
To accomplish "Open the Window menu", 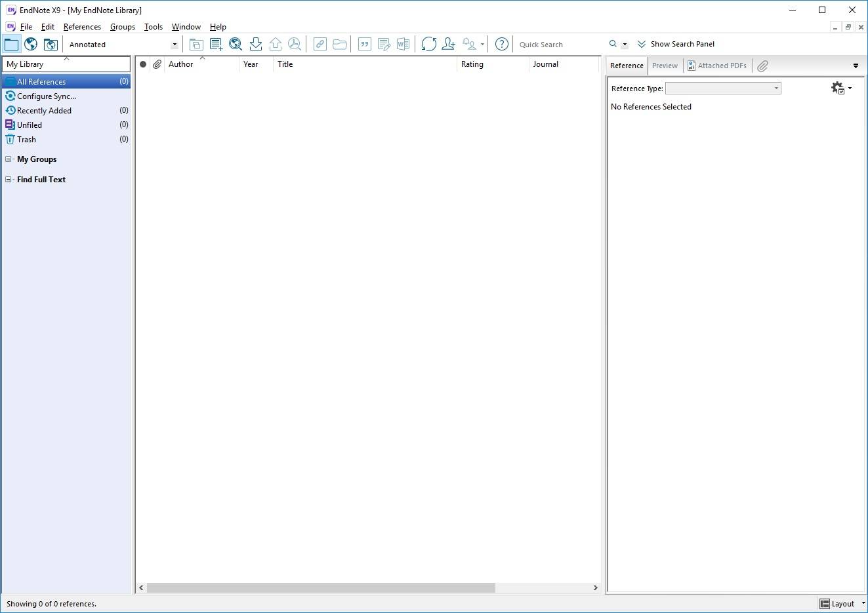I will coord(186,27).
